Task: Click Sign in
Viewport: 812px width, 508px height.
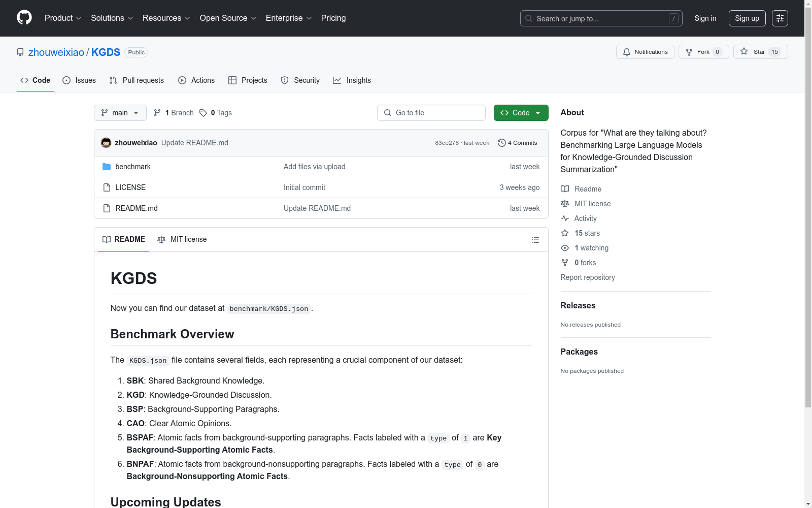Action: pos(705,18)
